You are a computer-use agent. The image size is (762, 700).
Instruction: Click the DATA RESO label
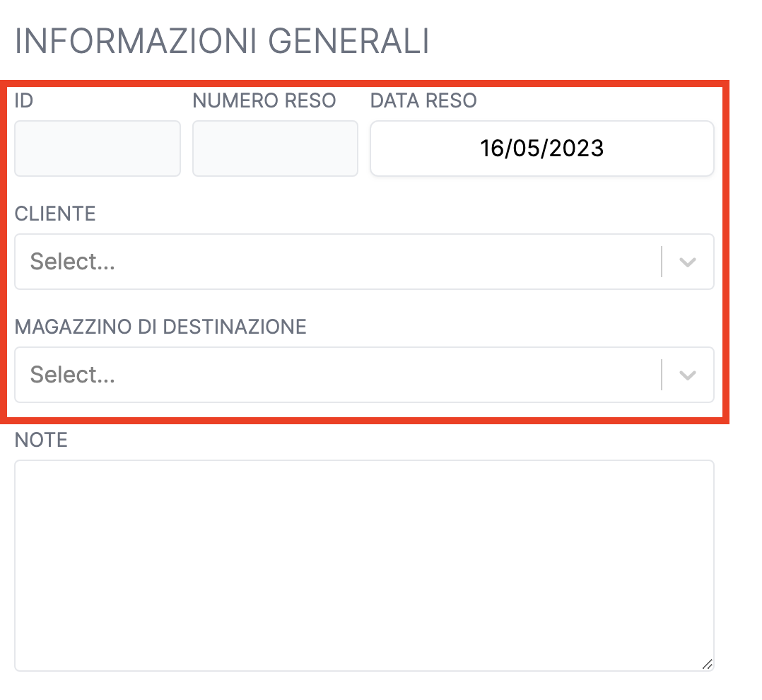[x=423, y=100]
